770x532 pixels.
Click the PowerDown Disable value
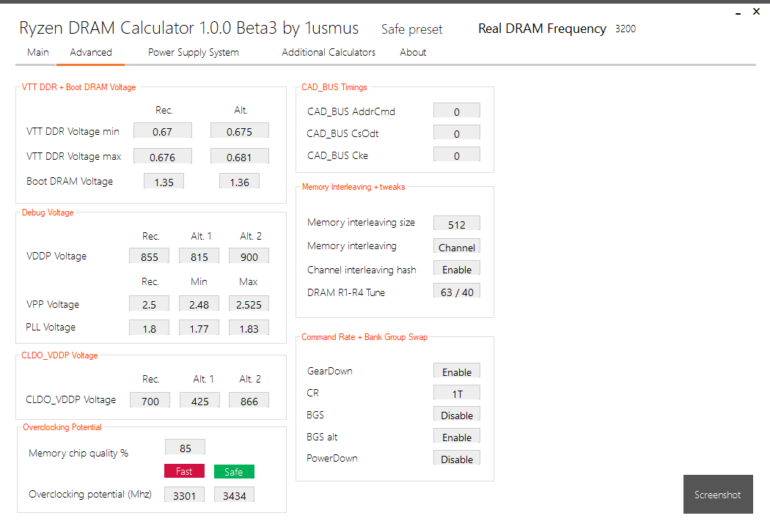point(457,459)
